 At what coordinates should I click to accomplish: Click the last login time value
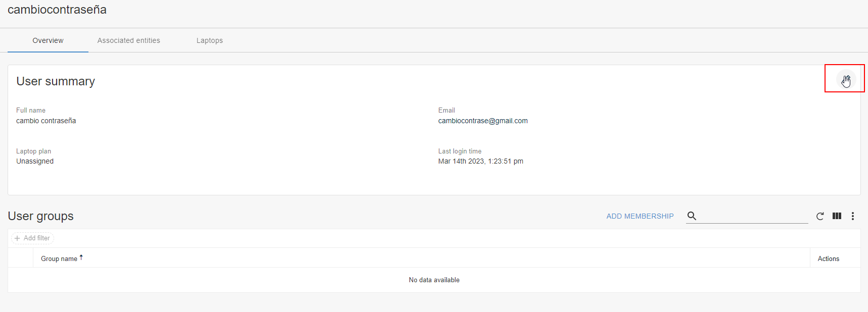click(481, 161)
